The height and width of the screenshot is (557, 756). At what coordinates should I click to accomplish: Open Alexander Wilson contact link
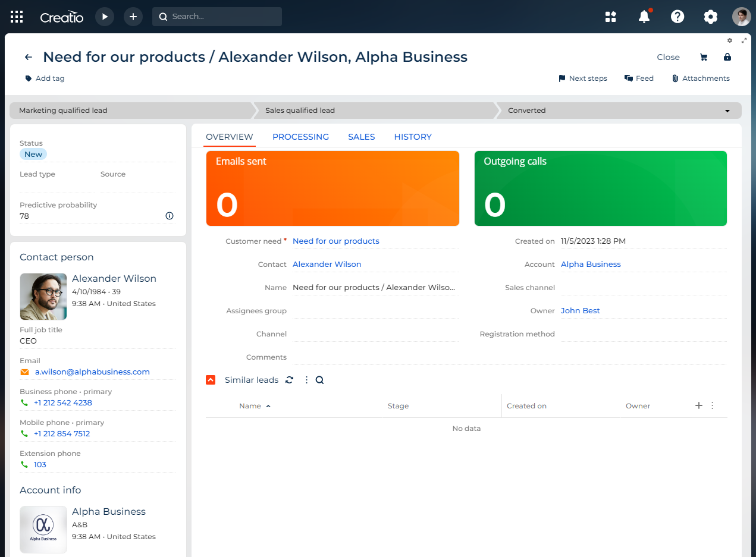(x=327, y=265)
